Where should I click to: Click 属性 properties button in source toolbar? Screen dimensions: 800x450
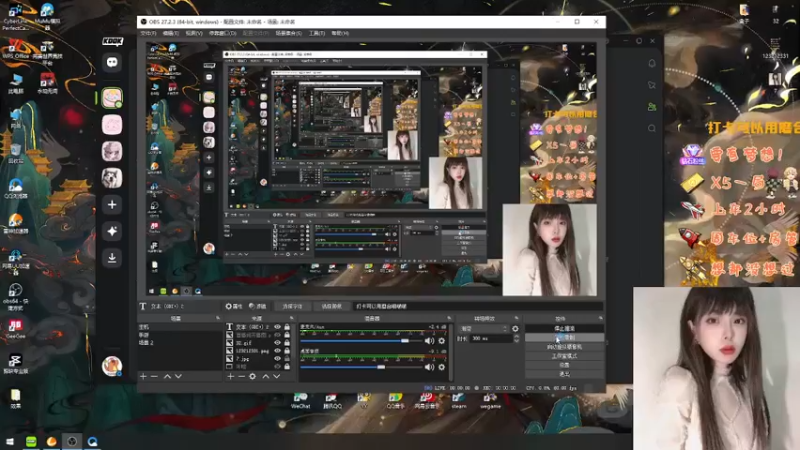pos(234,306)
